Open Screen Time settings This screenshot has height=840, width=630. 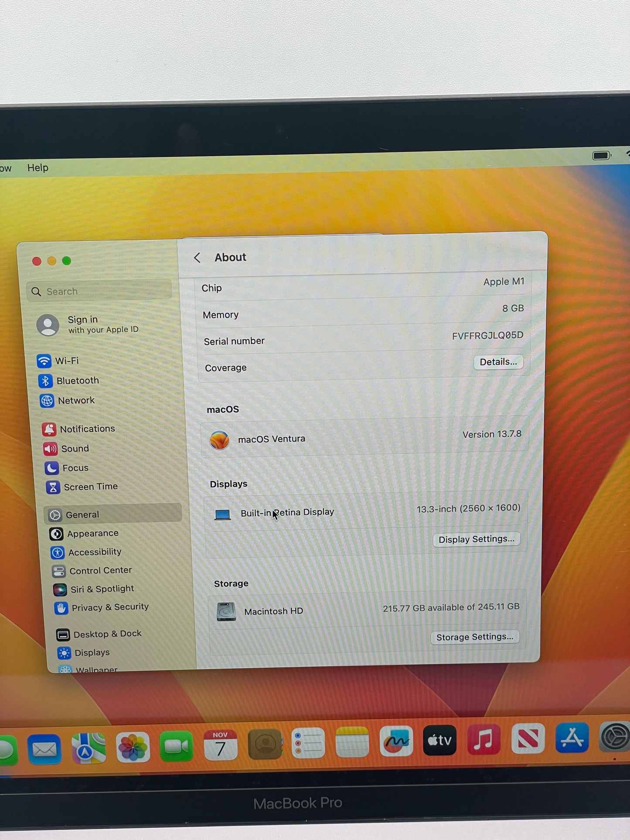pyautogui.click(x=82, y=487)
